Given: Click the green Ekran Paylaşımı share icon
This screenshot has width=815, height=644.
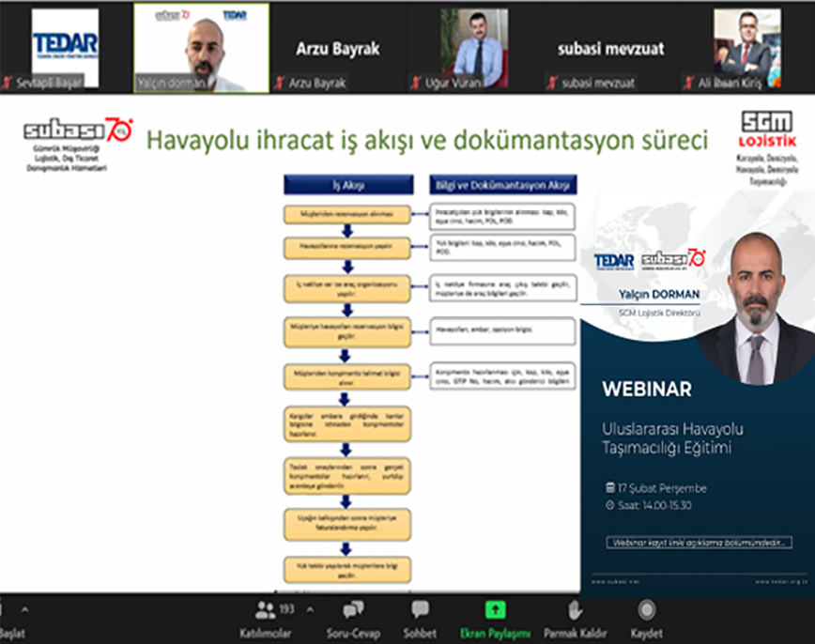Looking at the screenshot, I should [495, 610].
